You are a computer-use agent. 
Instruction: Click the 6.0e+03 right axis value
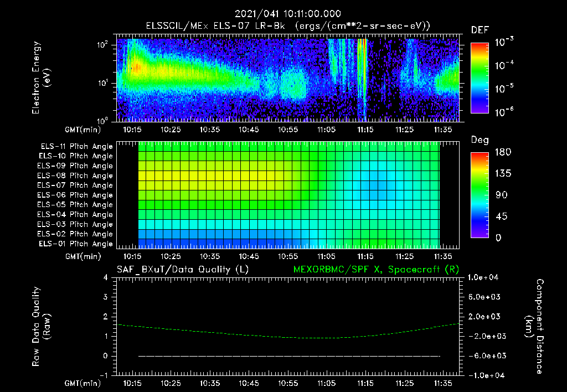point(484,297)
